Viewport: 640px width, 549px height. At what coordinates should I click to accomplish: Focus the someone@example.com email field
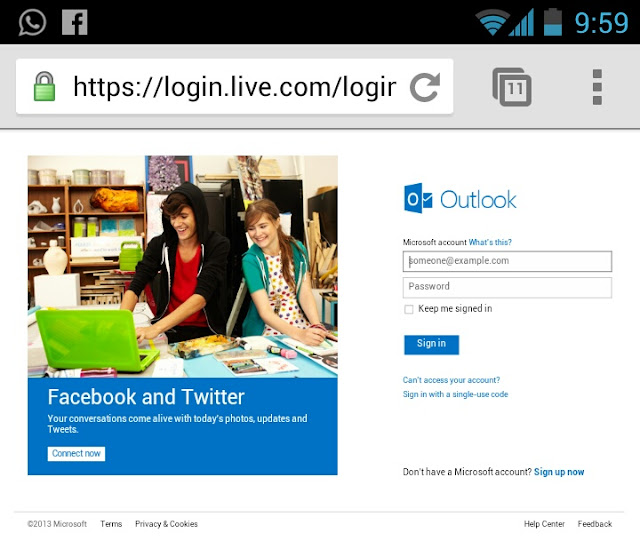pos(507,261)
